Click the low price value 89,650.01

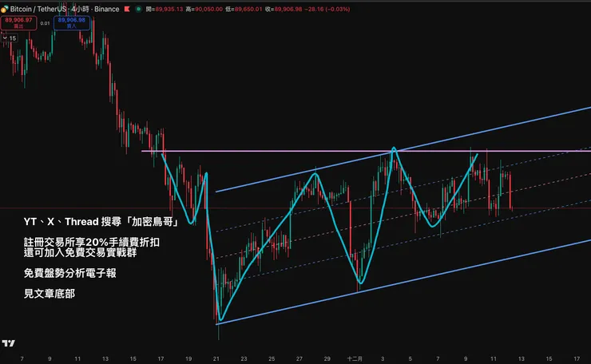pos(248,9)
